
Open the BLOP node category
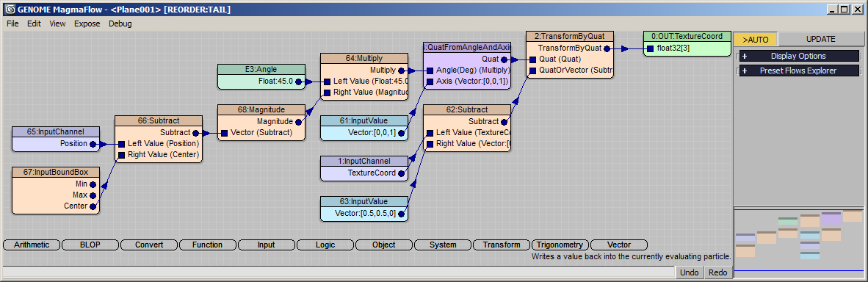pyautogui.click(x=90, y=245)
